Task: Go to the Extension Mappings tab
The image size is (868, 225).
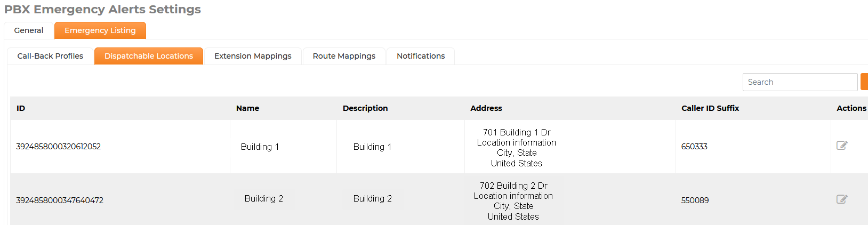Action: point(253,56)
